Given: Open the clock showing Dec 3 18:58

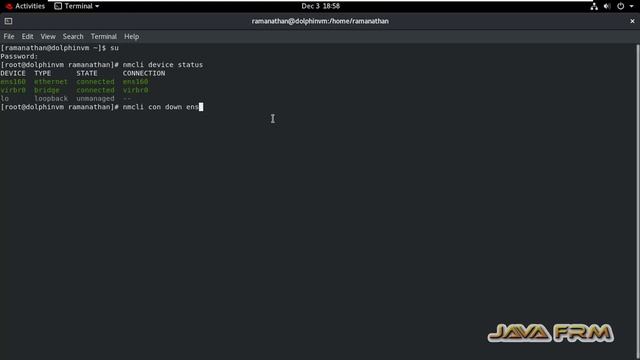Looking at the screenshot, I should pyautogui.click(x=320, y=6).
